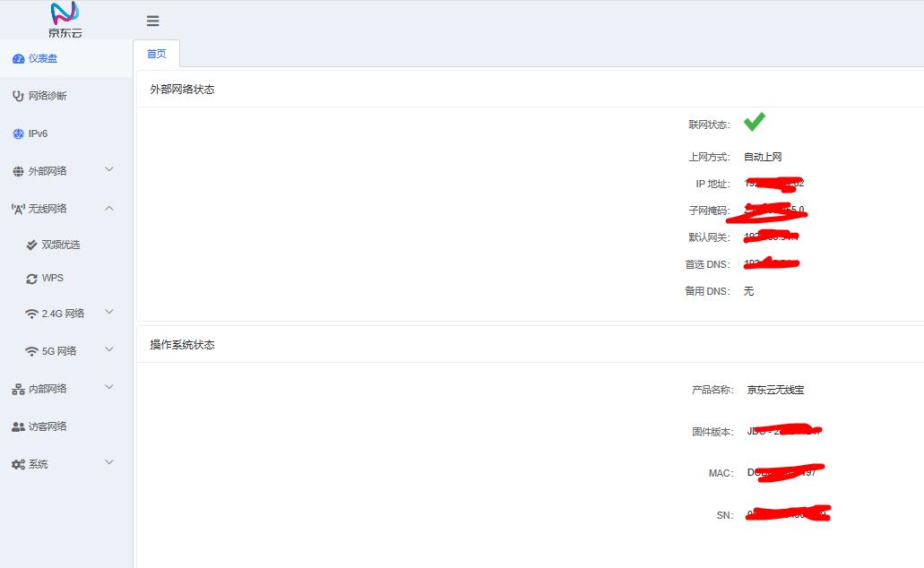Click the 自动上网 connection mode value
The image size is (924, 568).
click(763, 157)
